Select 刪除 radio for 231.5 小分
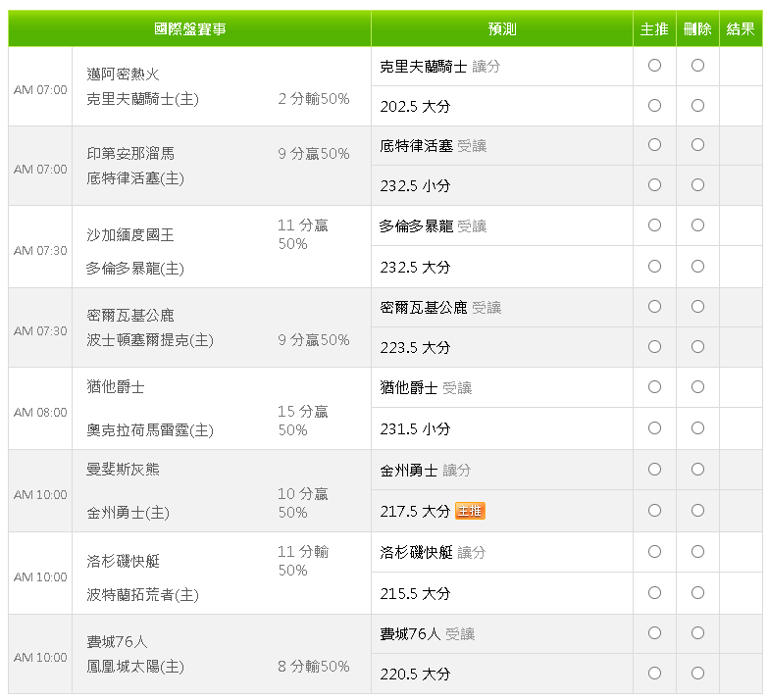Image resolution: width=768 pixels, height=700 pixels. [x=697, y=427]
